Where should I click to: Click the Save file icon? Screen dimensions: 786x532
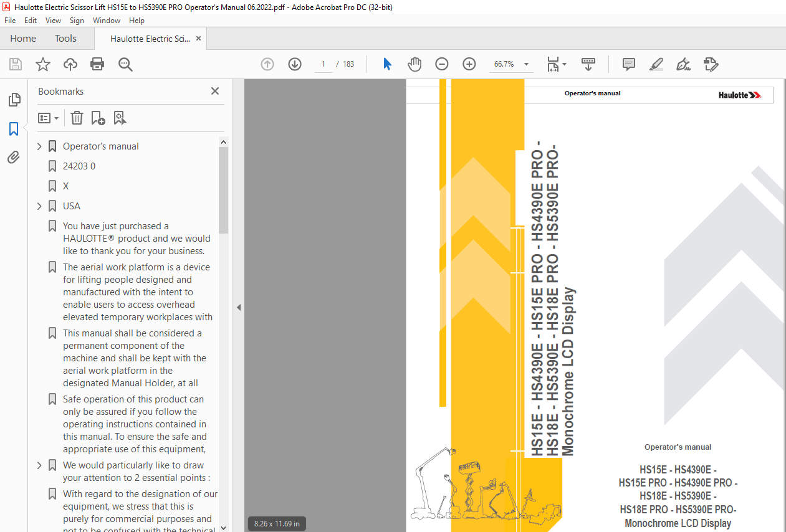tap(16, 64)
